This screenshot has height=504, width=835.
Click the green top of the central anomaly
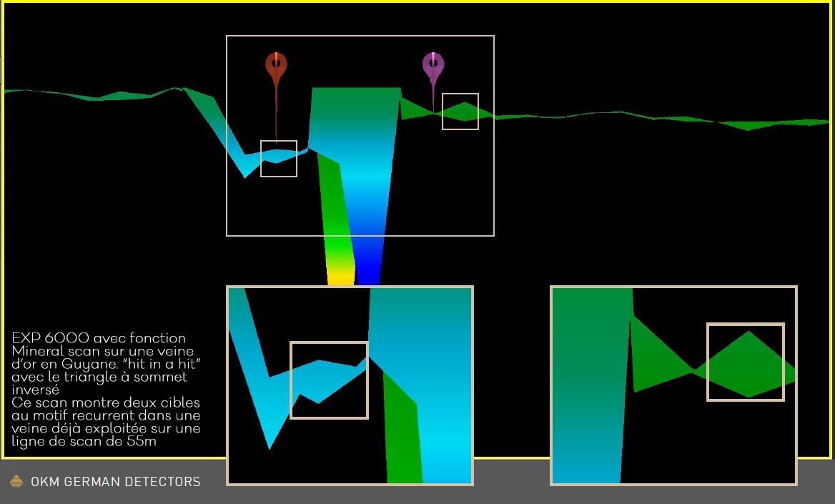tap(355, 100)
